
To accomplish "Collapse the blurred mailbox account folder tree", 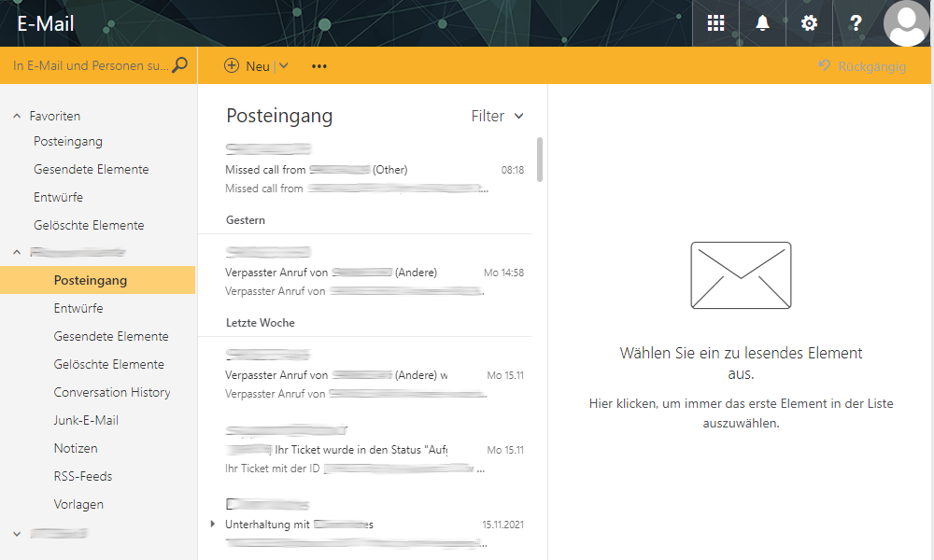I will pyautogui.click(x=17, y=252).
